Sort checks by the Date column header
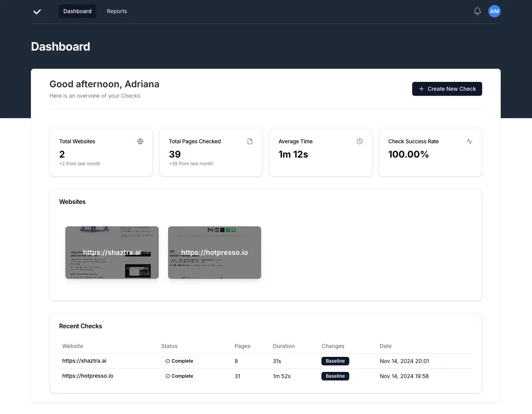 pyautogui.click(x=386, y=346)
